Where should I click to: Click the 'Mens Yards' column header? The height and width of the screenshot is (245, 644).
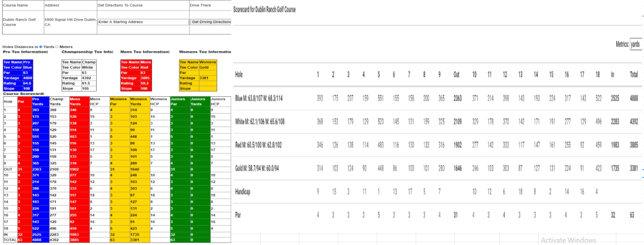79,102
